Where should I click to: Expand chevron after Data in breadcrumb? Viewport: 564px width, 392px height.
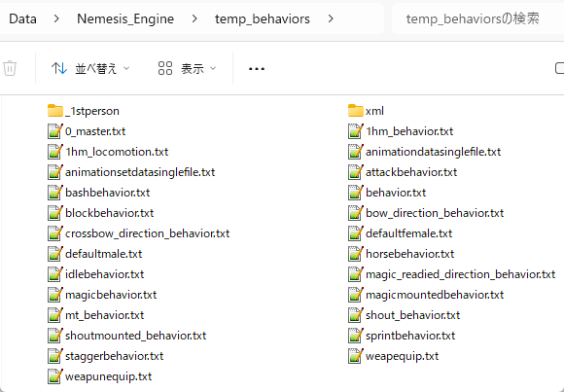tap(56, 18)
